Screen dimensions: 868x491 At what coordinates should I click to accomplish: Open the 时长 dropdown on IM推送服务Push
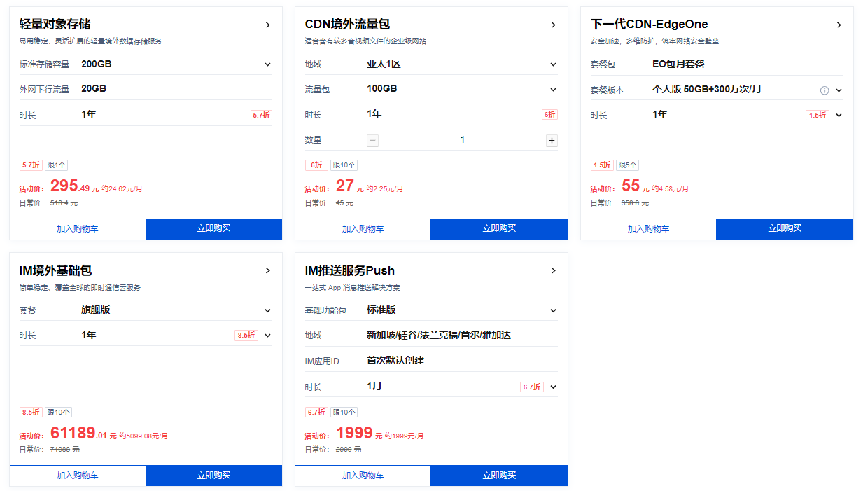pyautogui.click(x=553, y=386)
